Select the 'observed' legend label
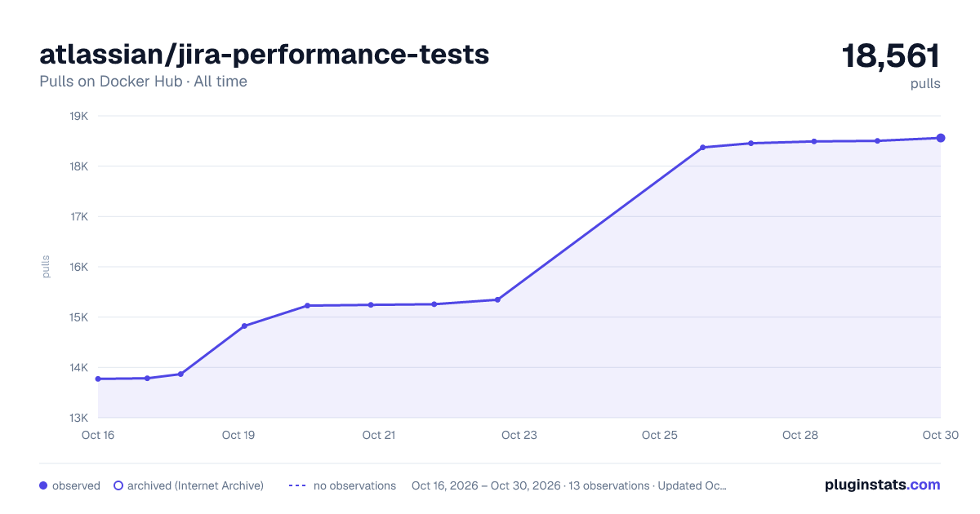Image resolution: width=980 pixels, height=514 pixels. pos(76,485)
